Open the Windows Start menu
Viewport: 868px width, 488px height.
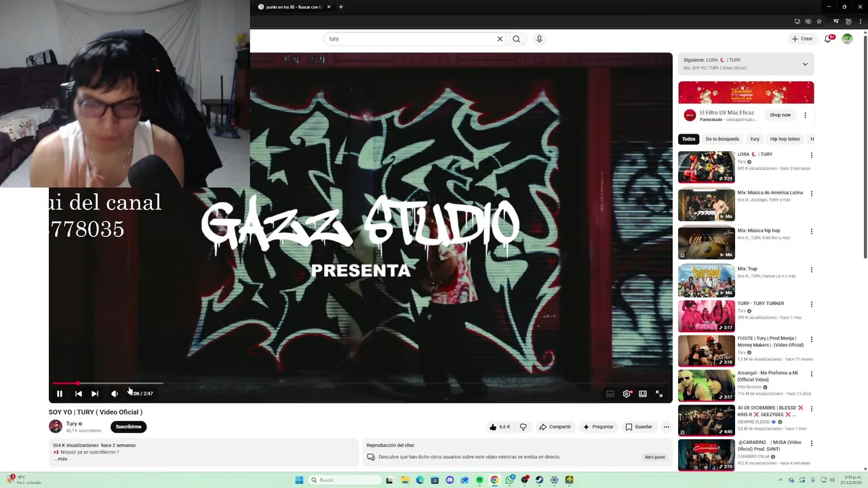(299, 480)
